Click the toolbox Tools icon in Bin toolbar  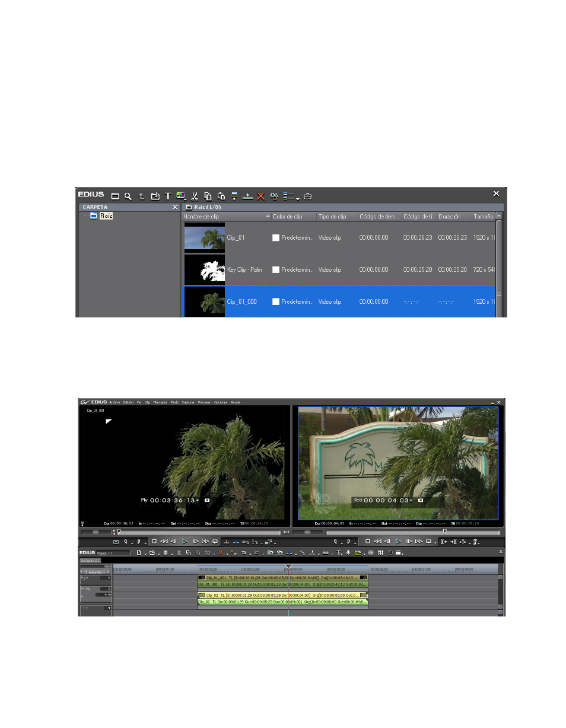coord(307,196)
